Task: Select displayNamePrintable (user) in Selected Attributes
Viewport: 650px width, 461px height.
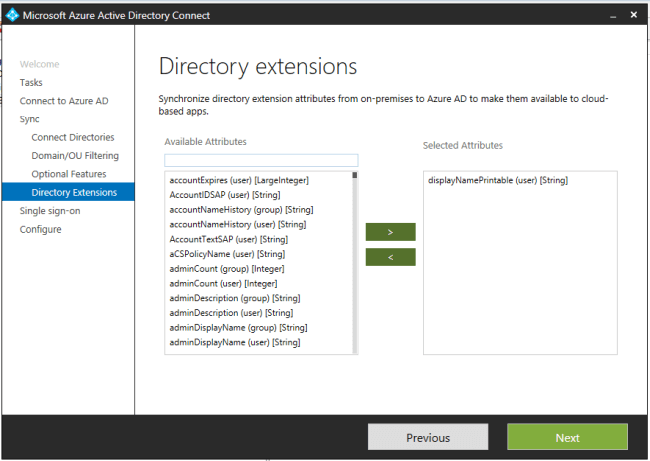Action: 498,180
